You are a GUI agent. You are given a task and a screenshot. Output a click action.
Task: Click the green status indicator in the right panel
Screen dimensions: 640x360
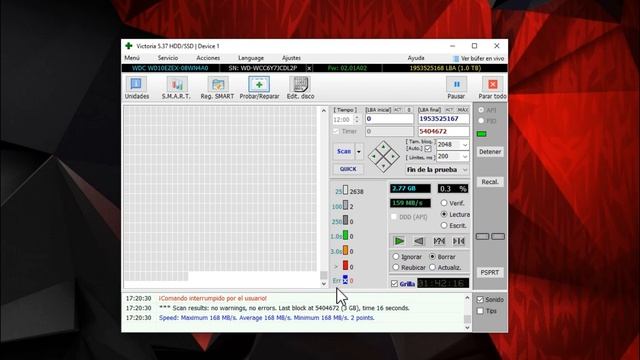tap(482, 134)
